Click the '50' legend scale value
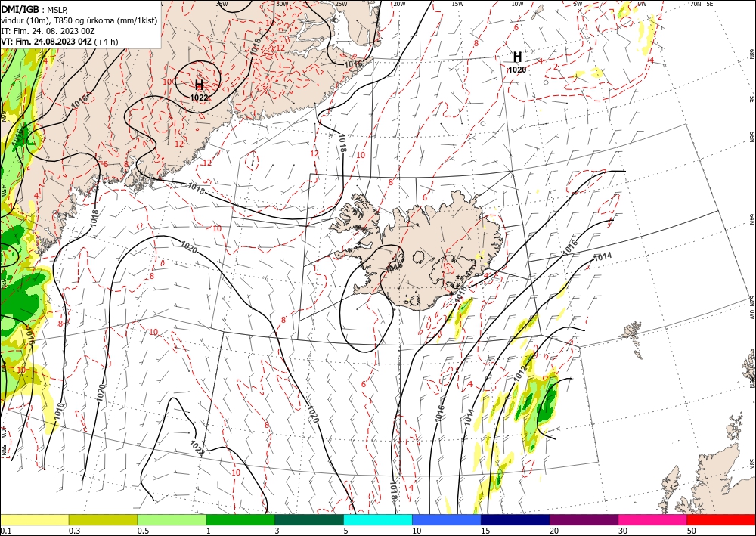 pos(692,531)
